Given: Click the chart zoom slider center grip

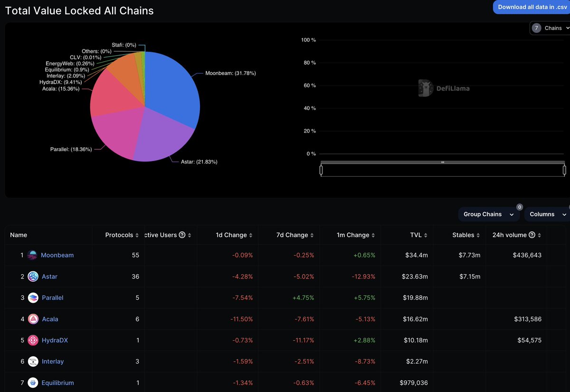Looking at the screenshot, I should click(x=443, y=162).
